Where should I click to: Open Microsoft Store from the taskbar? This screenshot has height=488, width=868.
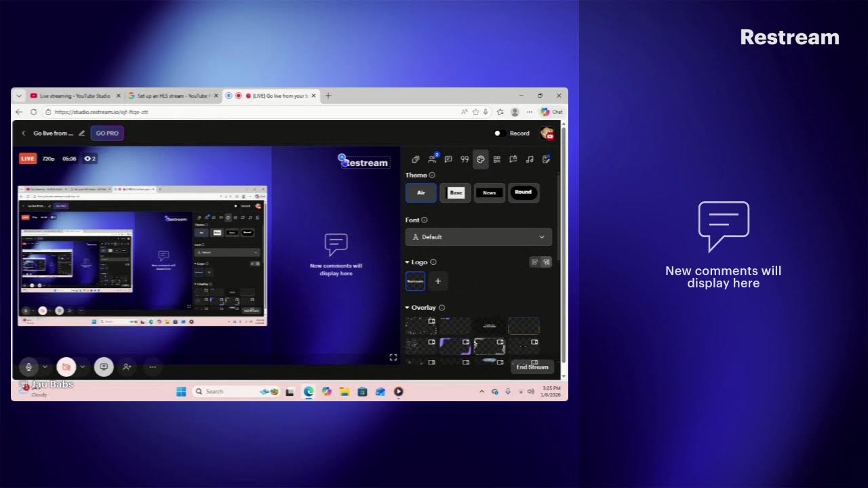point(362,391)
